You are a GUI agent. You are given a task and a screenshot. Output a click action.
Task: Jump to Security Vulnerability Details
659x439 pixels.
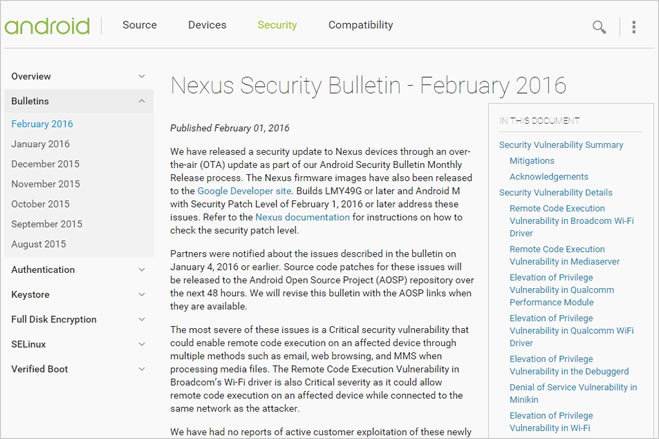coord(556,193)
